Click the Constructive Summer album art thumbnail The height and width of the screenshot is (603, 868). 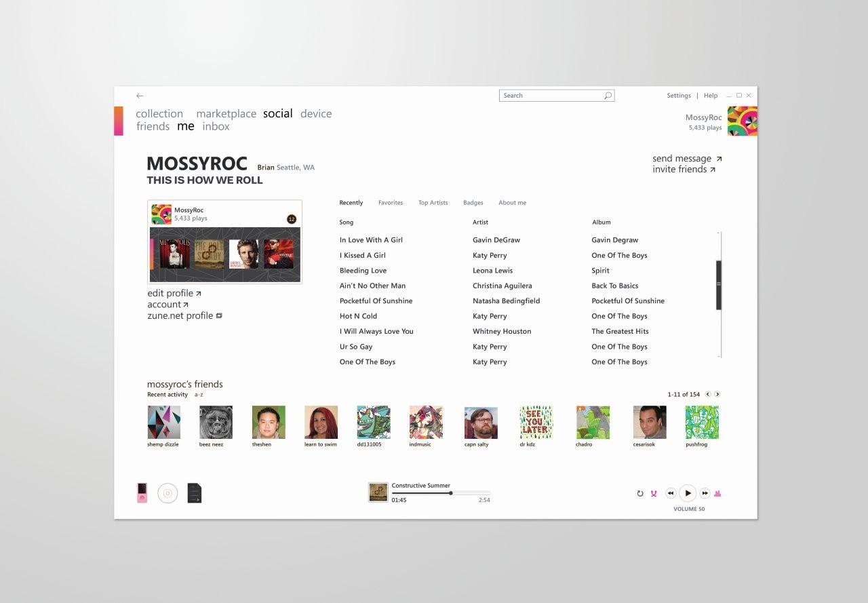(x=378, y=492)
